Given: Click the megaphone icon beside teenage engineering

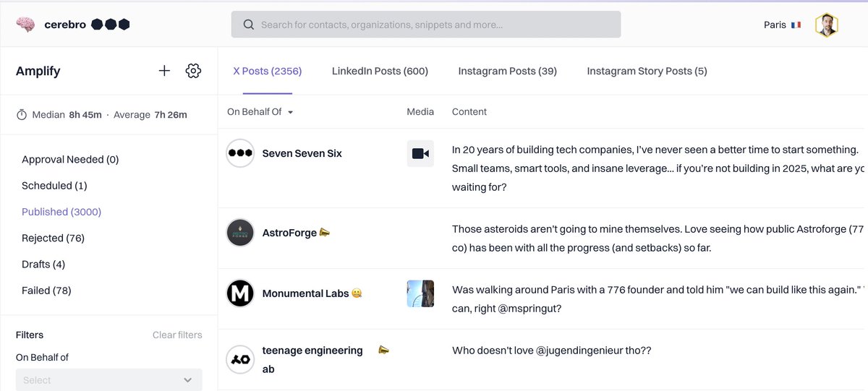Looking at the screenshot, I should 384,351.
